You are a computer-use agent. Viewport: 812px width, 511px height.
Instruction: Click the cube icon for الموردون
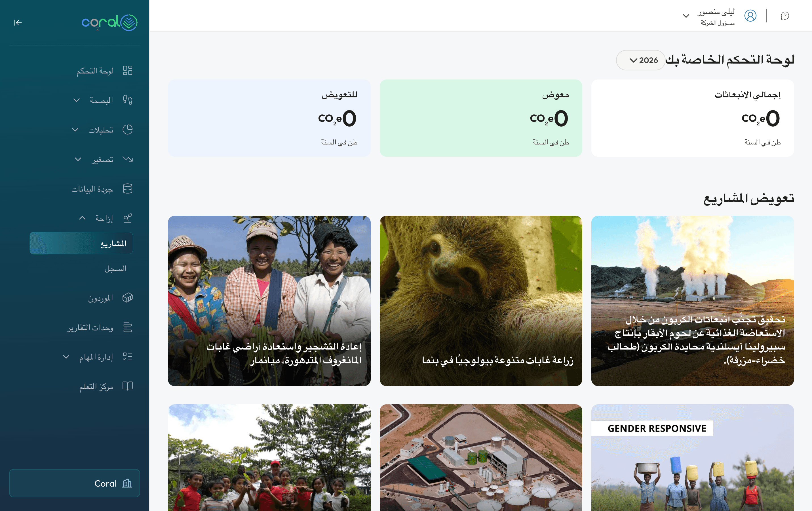pyautogui.click(x=127, y=298)
